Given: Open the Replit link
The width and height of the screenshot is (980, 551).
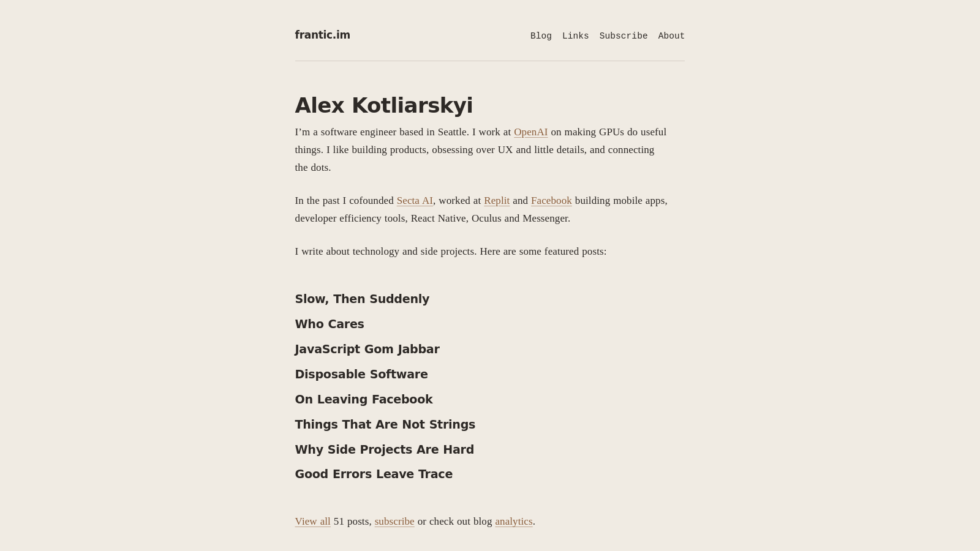Looking at the screenshot, I should (x=496, y=200).
